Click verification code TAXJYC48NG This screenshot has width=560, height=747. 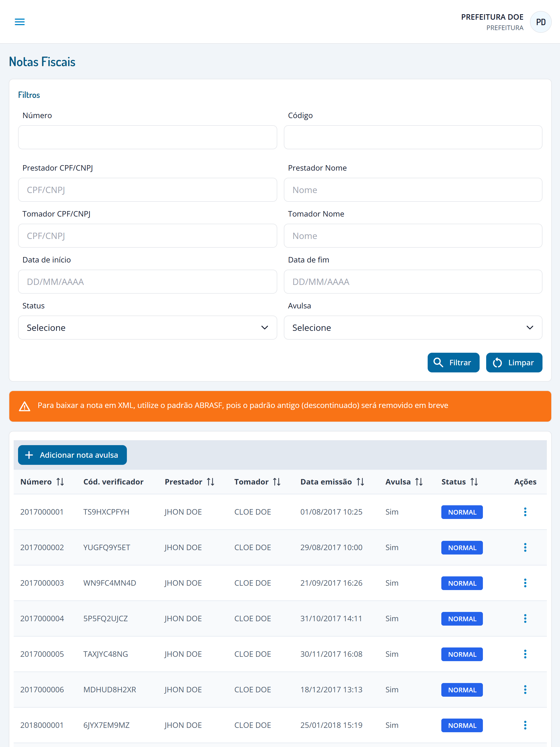tap(106, 654)
